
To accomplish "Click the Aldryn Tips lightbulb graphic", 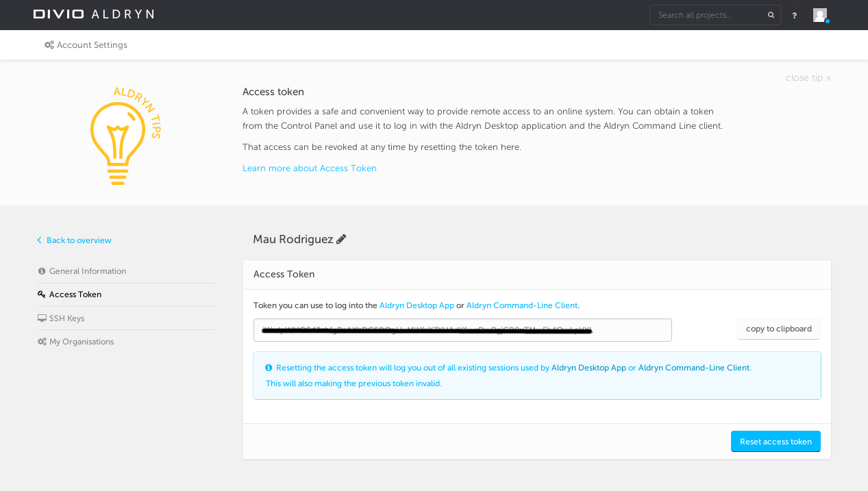I will 125,136.
